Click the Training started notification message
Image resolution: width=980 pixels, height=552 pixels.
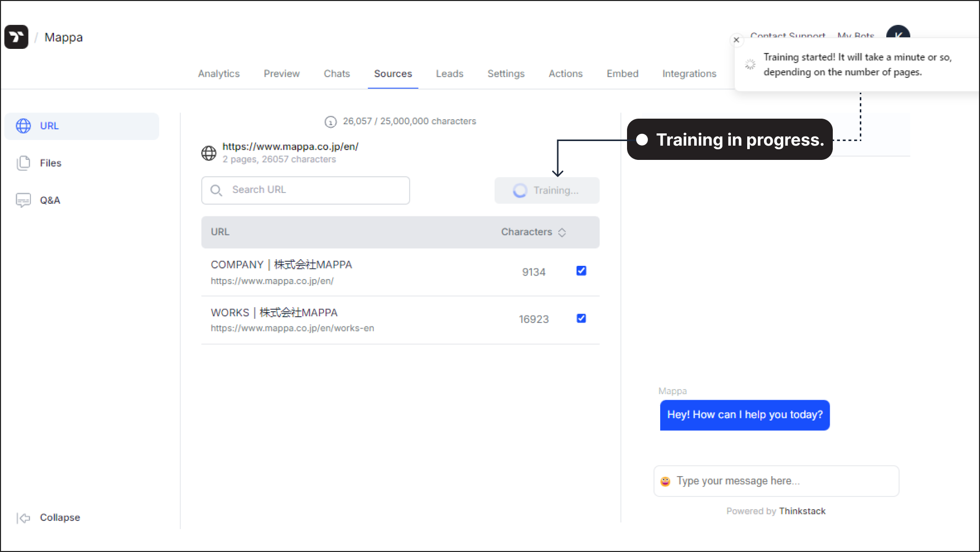(857, 65)
